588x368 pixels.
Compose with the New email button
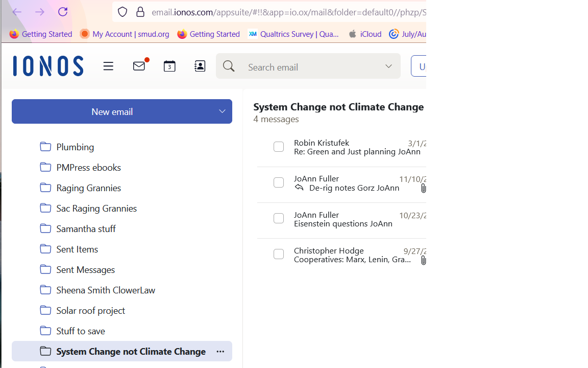pos(112,111)
